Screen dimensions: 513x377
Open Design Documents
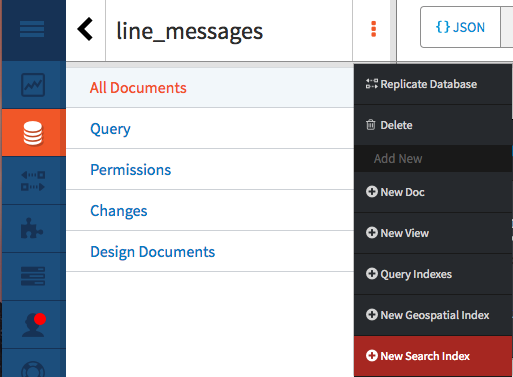point(210,252)
